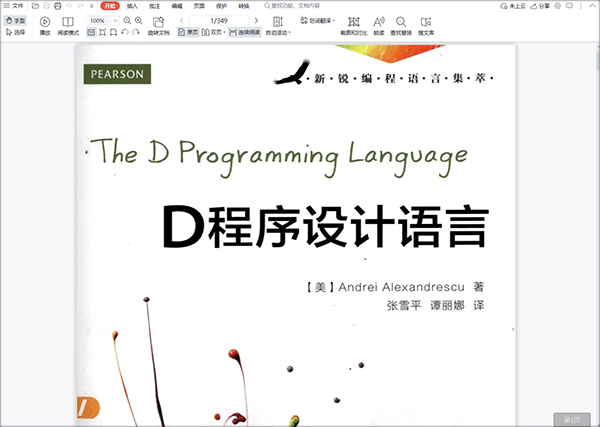Screen dimensions: 600x427
Task: Click the redo arrow in quick access bar
Action: coord(80,6)
